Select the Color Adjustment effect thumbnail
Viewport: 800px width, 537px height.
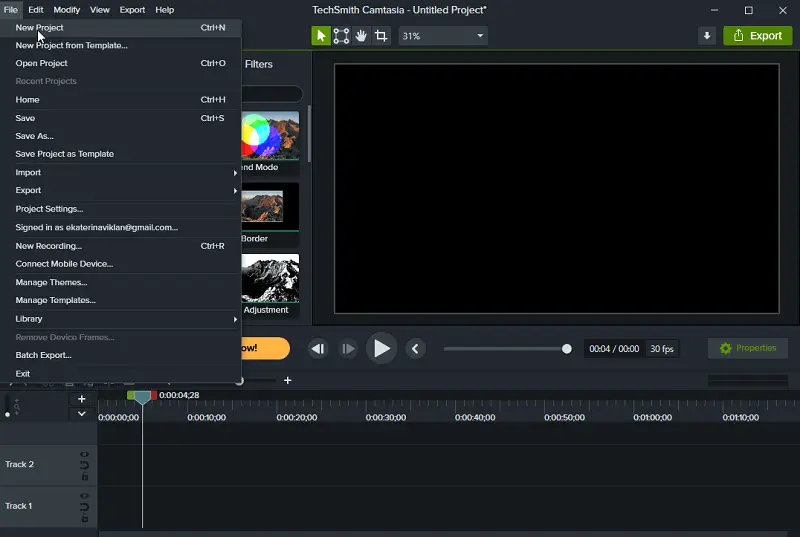pyautogui.click(x=270, y=278)
